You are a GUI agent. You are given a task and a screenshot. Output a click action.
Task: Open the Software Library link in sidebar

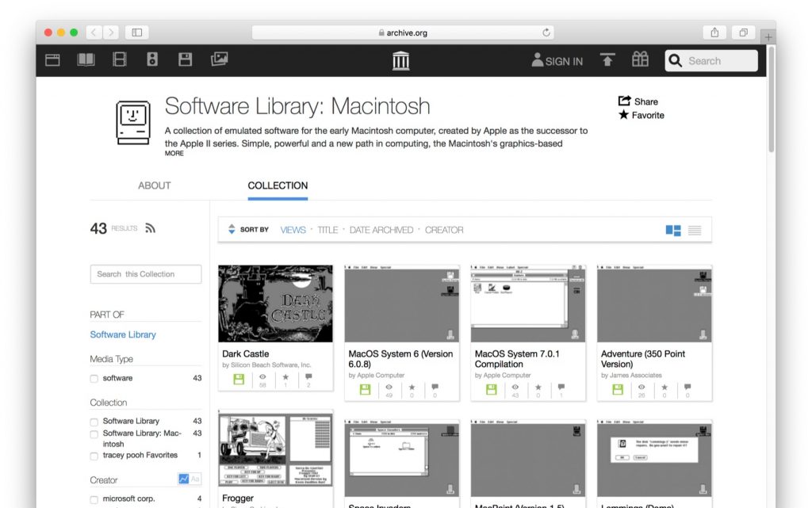123,334
